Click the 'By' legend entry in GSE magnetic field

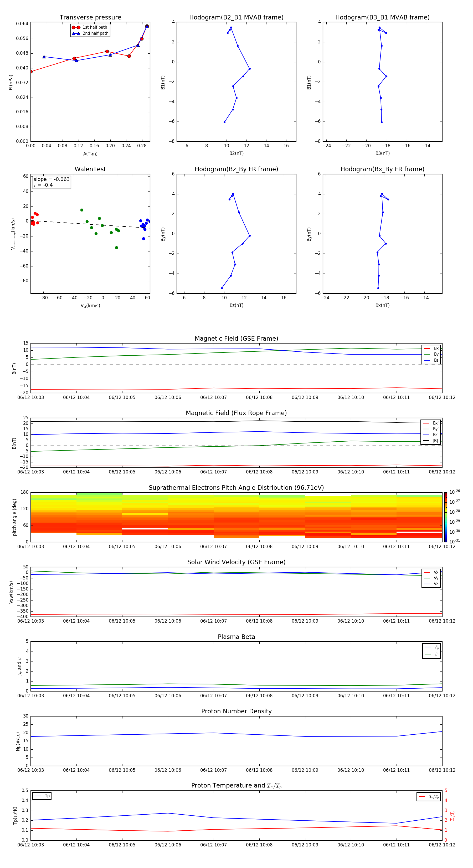[431, 354]
